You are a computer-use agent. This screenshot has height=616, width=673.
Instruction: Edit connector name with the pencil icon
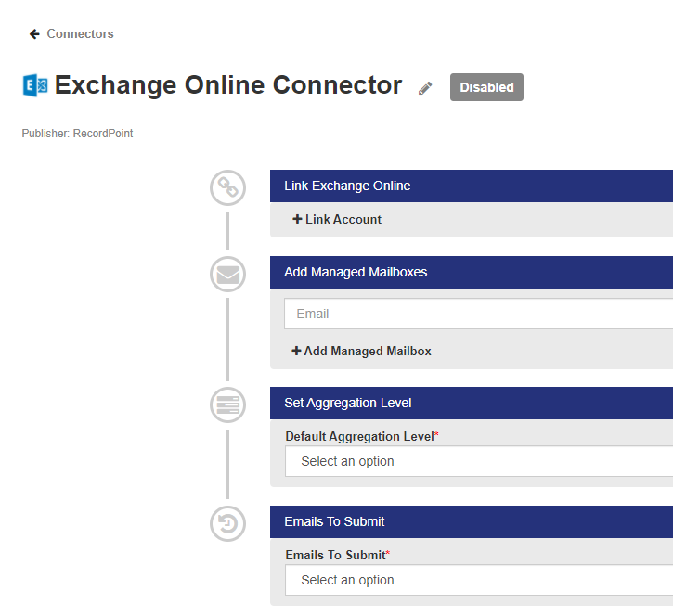(x=425, y=88)
